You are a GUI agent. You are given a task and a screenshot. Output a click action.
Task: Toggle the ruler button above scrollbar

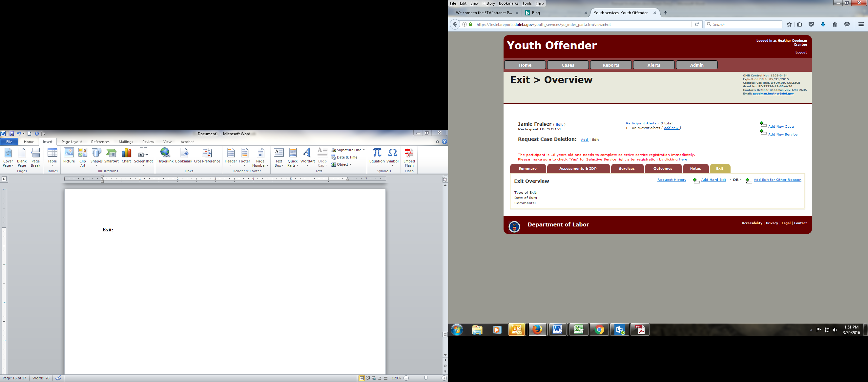[x=445, y=180]
